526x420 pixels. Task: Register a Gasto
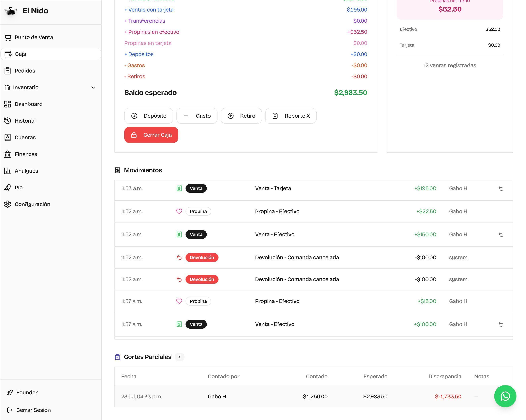point(197,116)
